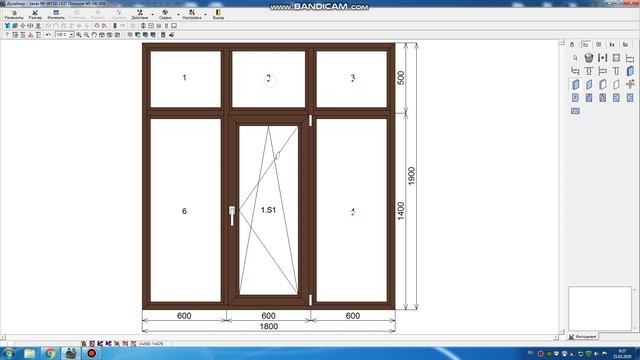
Task: Open the Настройка menu button
Action: pyautogui.click(x=192, y=15)
